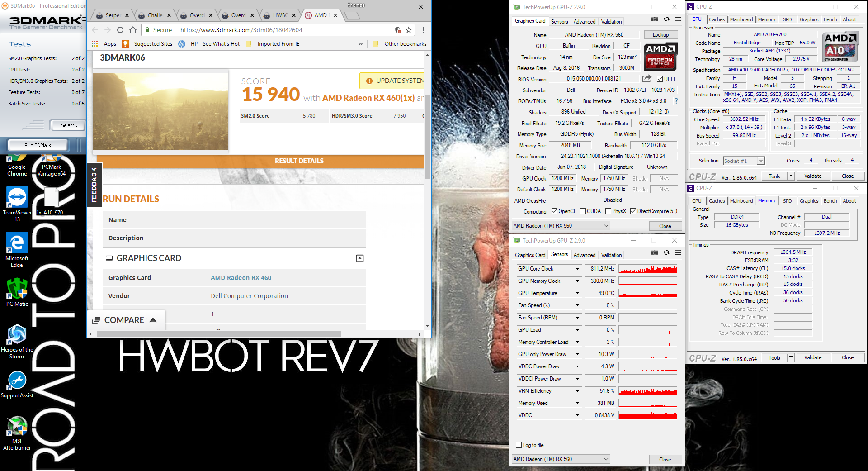Viewport: 868px width, 471px height.
Task: Click FEEDBACK side tab
Action: pyautogui.click(x=94, y=185)
